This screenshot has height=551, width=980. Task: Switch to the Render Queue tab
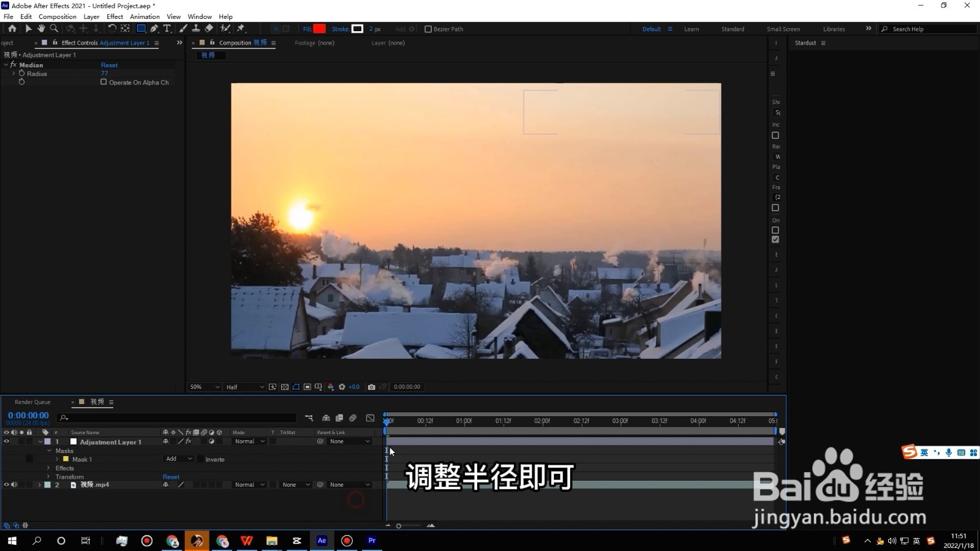pos(32,402)
